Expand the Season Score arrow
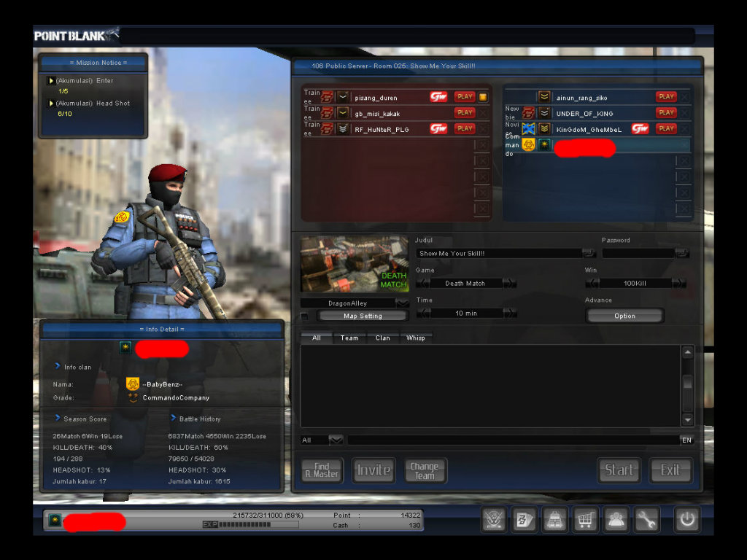The image size is (747, 560). click(57, 418)
